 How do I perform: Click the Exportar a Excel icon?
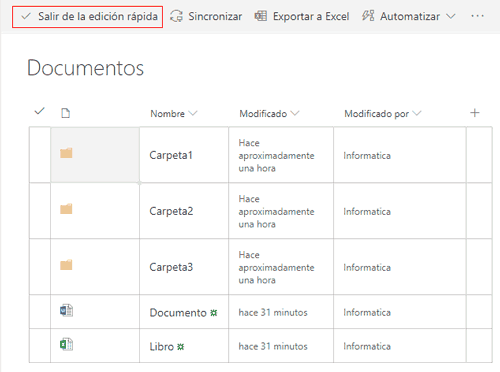click(260, 16)
